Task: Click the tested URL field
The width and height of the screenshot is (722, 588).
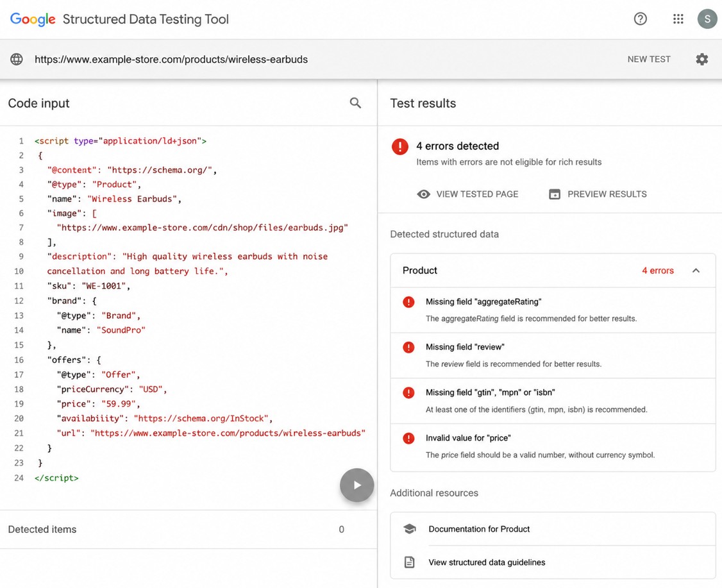Action: click(x=171, y=60)
